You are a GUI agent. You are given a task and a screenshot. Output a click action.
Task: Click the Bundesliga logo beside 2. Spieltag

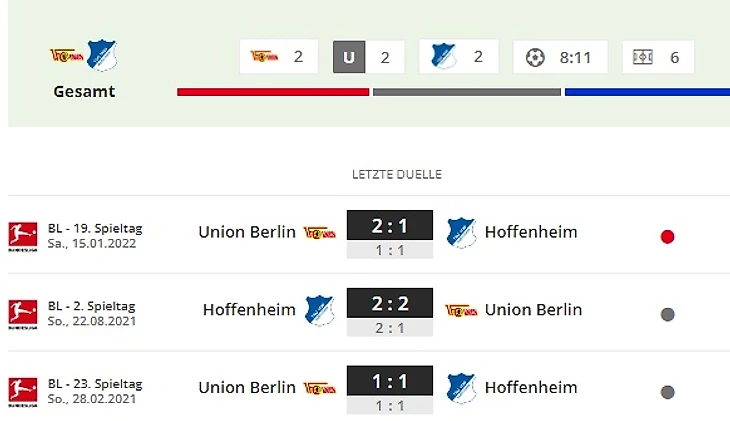pyautogui.click(x=22, y=313)
